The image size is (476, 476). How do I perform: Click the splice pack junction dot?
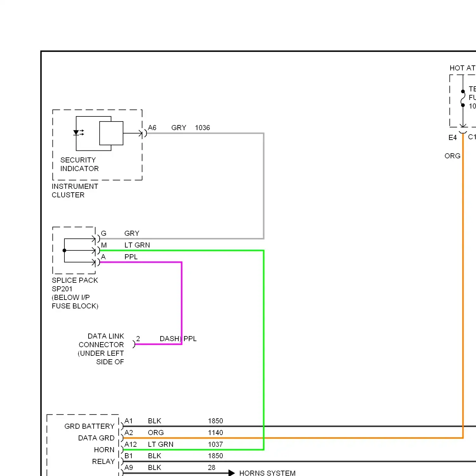pos(64,250)
